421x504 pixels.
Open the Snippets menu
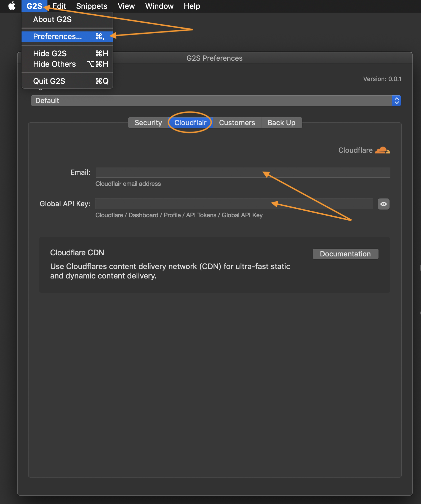[x=92, y=6]
